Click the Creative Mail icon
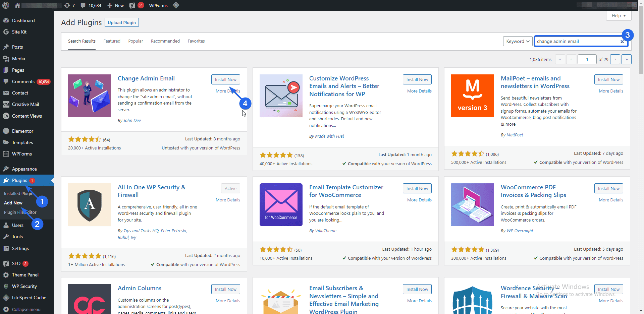 point(6,104)
